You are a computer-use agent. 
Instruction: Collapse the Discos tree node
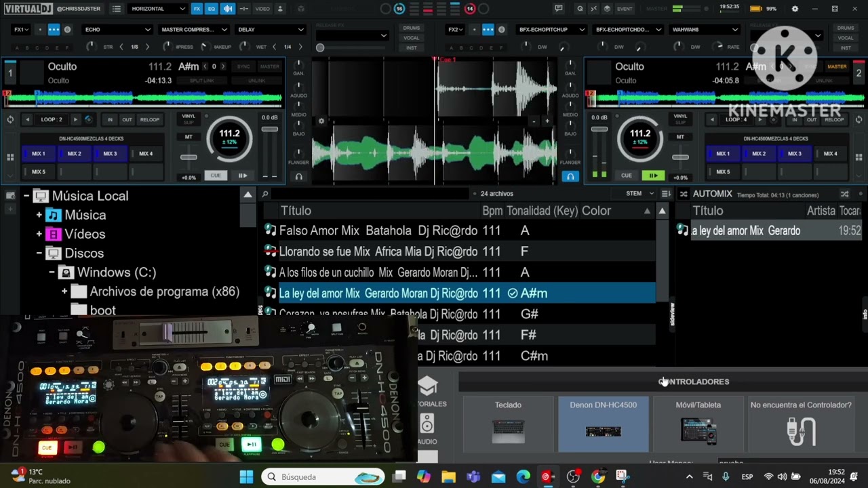click(x=39, y=253)
